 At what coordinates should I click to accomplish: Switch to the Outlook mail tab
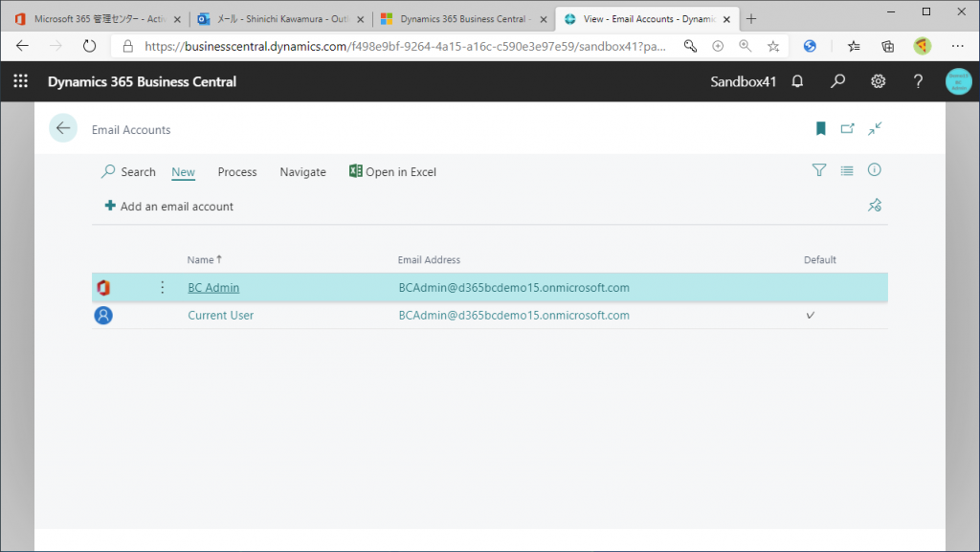[x=280, y=19]
